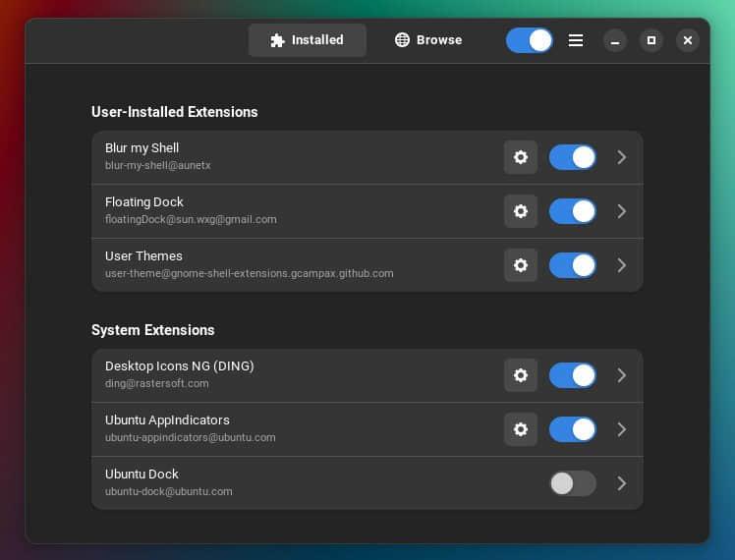Click the Ubuntu AppIndicators extension name
Screen dimensions: 735x560
pyautogui.click(x=167, y=420)
